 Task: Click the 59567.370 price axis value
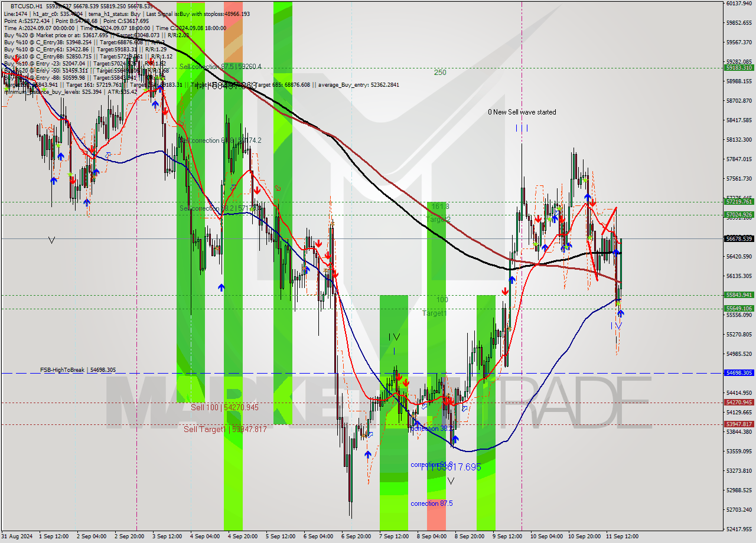point(739,42)
